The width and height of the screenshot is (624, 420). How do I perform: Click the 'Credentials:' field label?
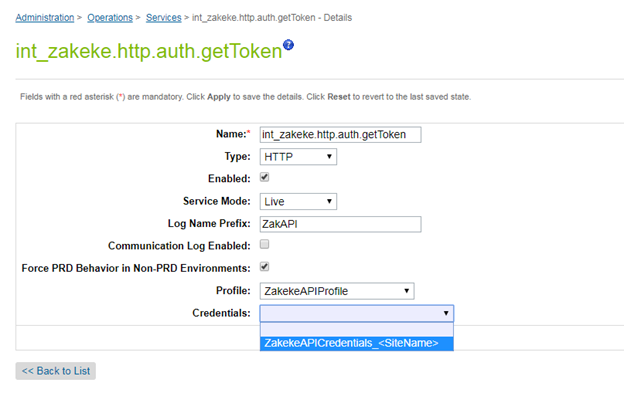click(x=221, y=313)
